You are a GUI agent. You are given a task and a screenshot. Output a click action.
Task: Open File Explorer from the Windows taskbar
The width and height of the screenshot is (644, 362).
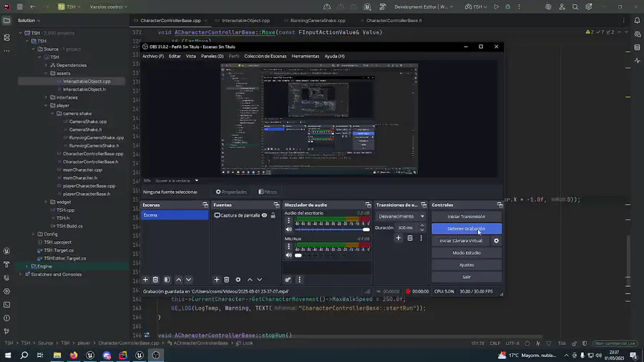(57, 355)
